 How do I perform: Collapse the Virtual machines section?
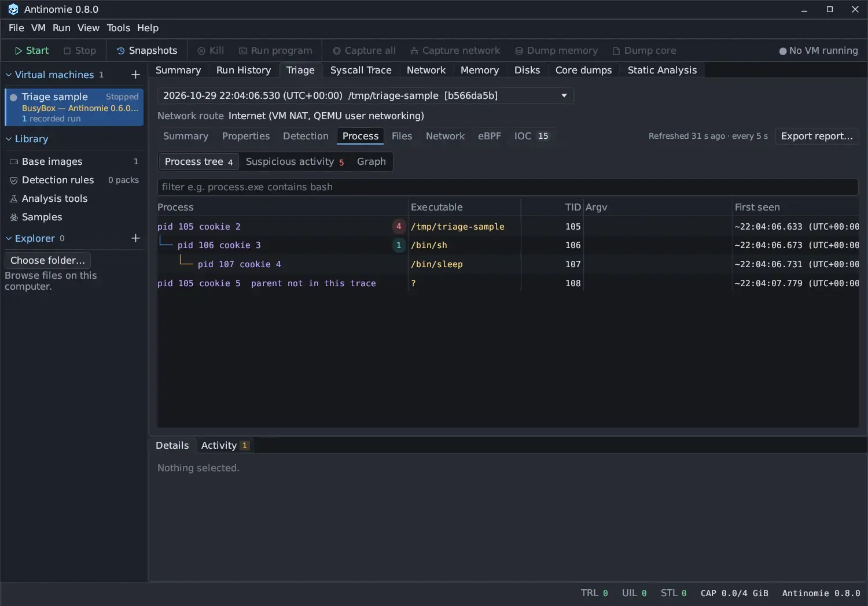click(9, 75)
